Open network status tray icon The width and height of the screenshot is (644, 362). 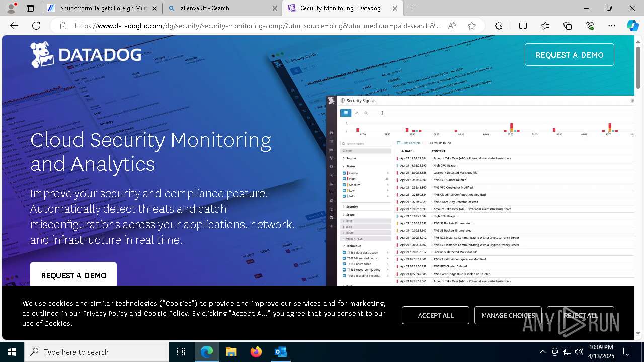567,352
